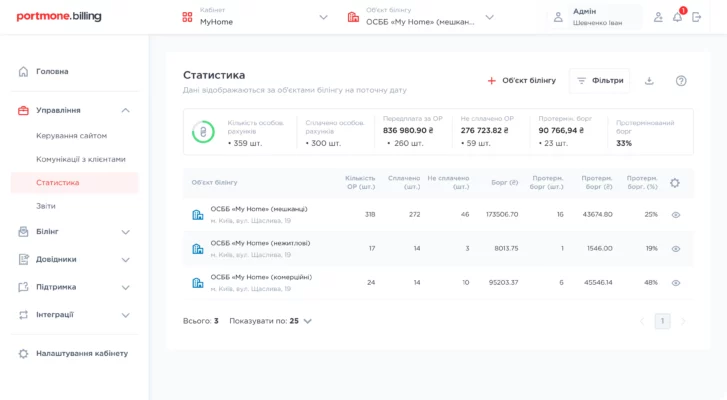Image resolution: width=727 pixels, height=400 pixels.
Task: Select page 1 in pagination
Action: pos(662,321)
